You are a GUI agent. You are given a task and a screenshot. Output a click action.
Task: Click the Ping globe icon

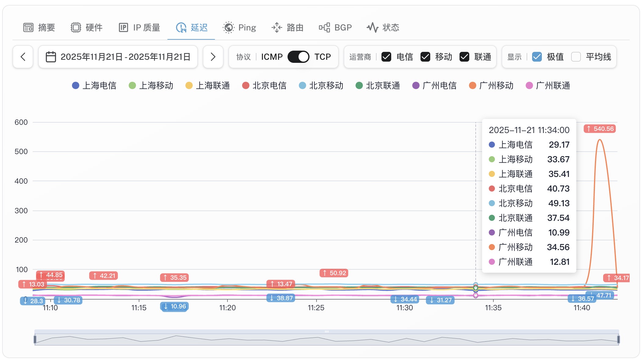click(x=228, y=27)
